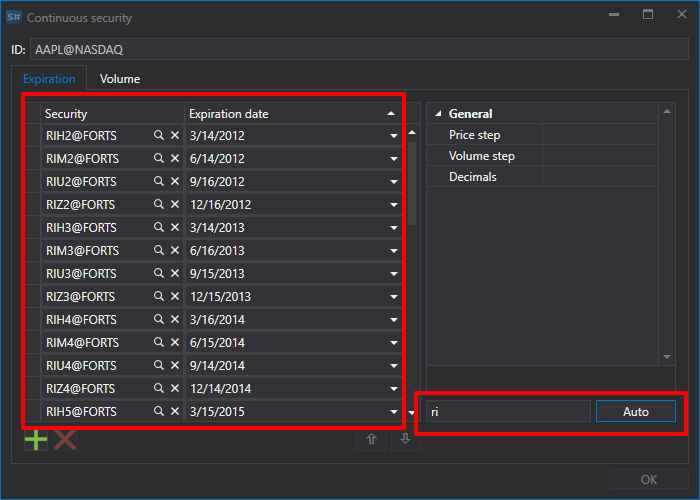
Task: Search security for RIZ4@FORTS row
Action: coord(158,388)
